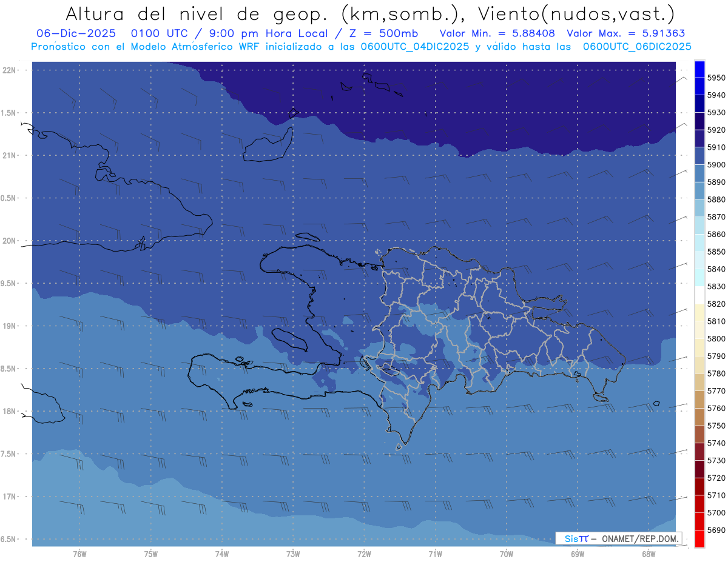The image size is (728, 562).
Task: Click the colorbar label 5860
Action: coord(716,234)
